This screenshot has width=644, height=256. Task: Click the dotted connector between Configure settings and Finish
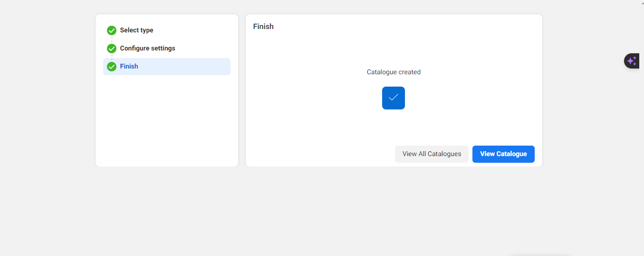112,58
